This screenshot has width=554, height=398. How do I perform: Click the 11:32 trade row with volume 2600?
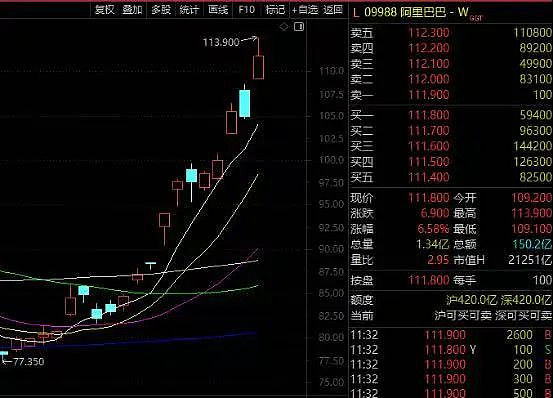pos(451,335)
